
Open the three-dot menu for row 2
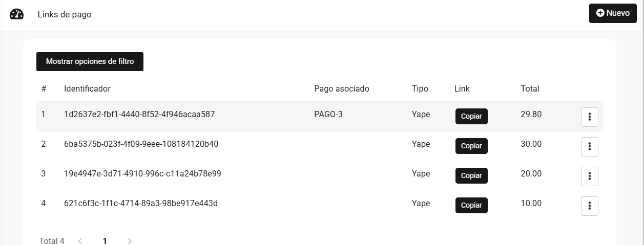click(589, 147)
